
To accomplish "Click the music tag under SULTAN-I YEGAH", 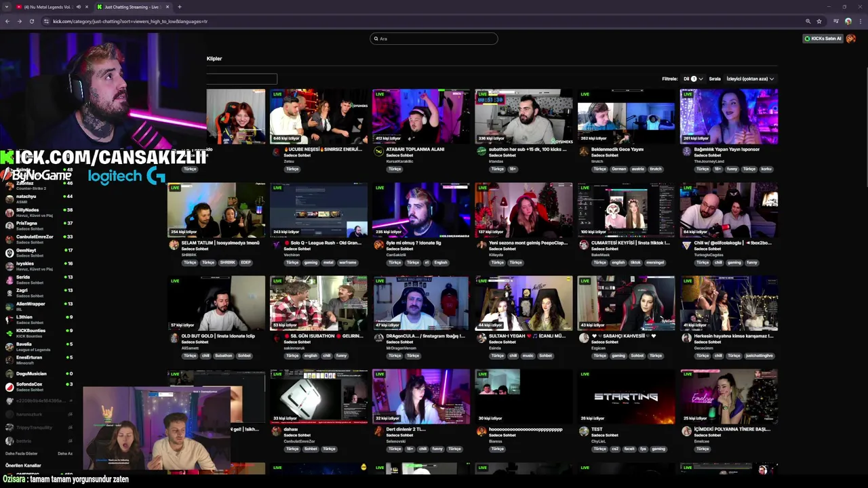I will pos(528,356).
